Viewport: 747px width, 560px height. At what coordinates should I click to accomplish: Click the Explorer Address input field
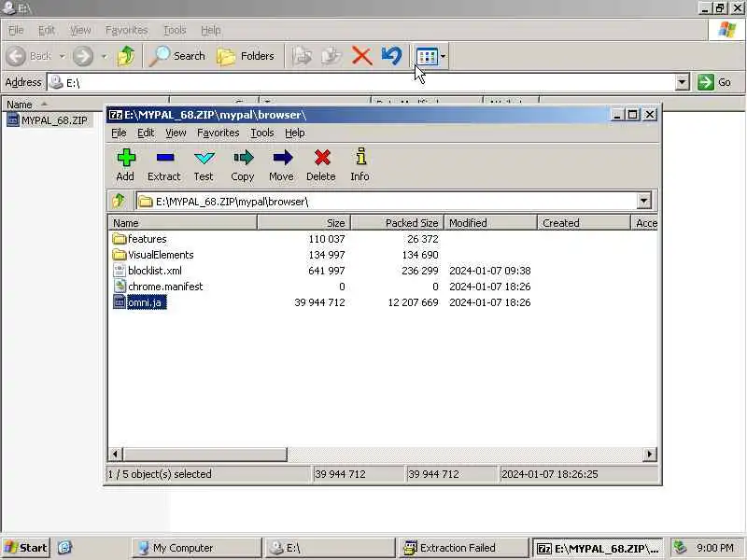[361, 82]
